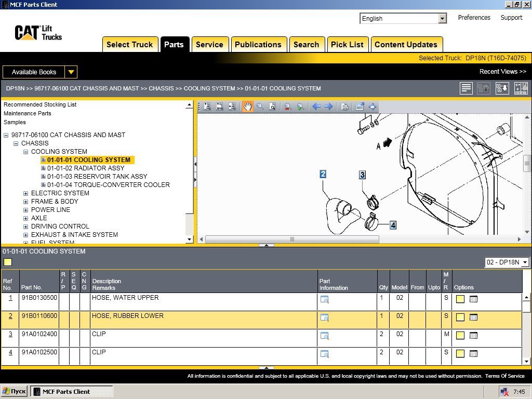
Task: Select 01-01-03 RESERVOIR TANK ASSY in tree
Action: [x=97, y=177]
